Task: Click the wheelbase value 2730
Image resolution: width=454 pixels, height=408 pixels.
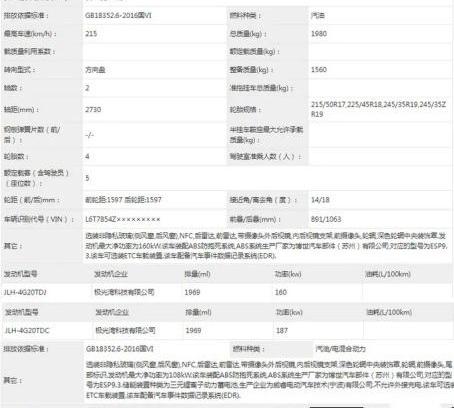Action: [93, 109]
